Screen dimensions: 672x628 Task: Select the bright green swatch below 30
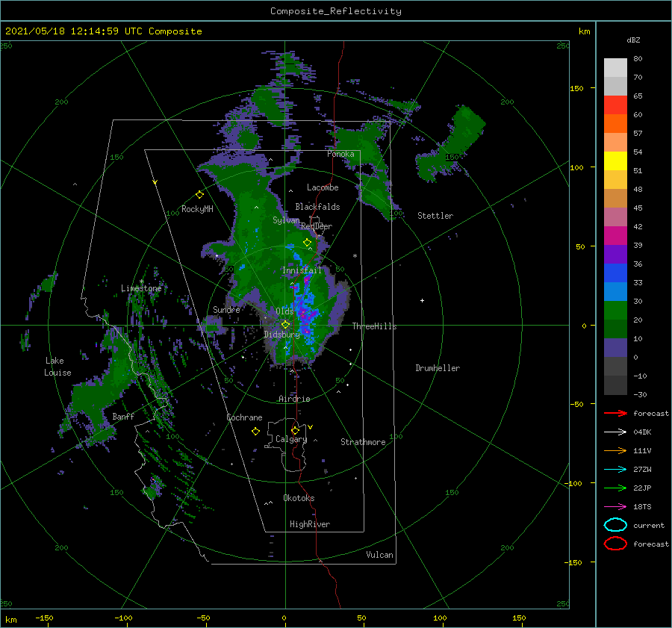click(x=615, y=311)
